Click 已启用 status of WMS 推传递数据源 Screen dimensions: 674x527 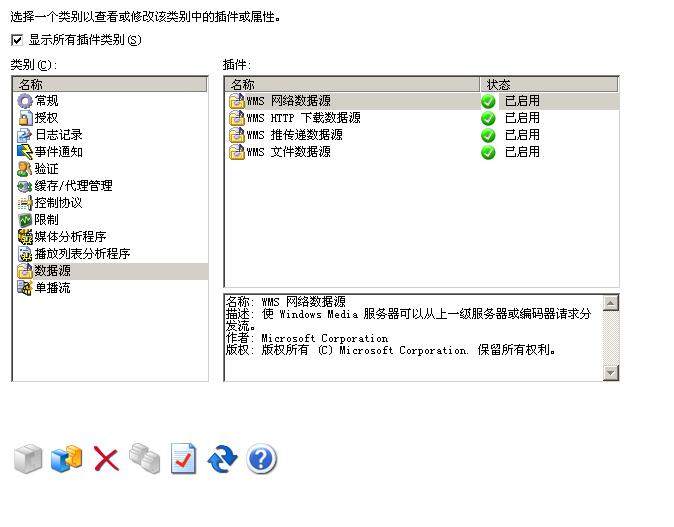(522, 135)
